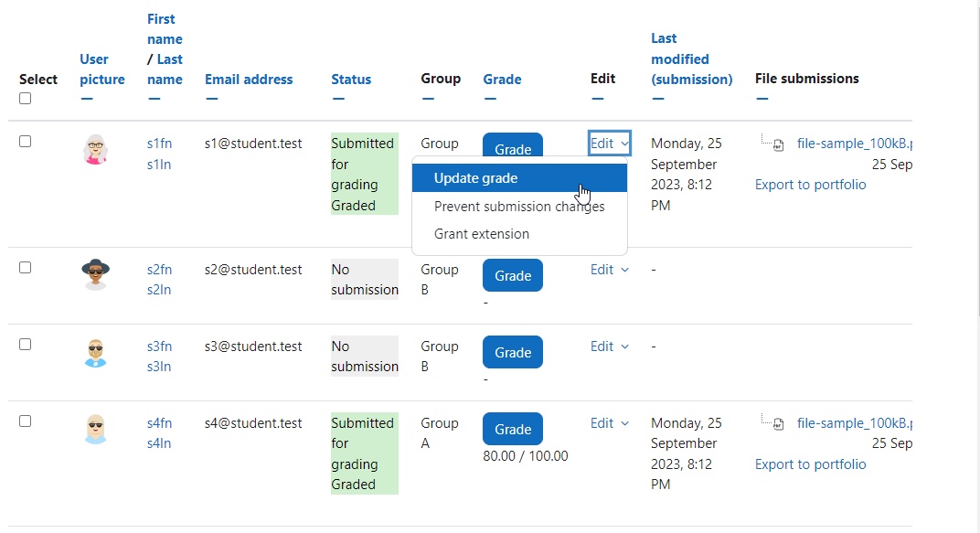Open the Edit menu for s3fn row
The image size is (980, 533).
(x=610, y=346)
